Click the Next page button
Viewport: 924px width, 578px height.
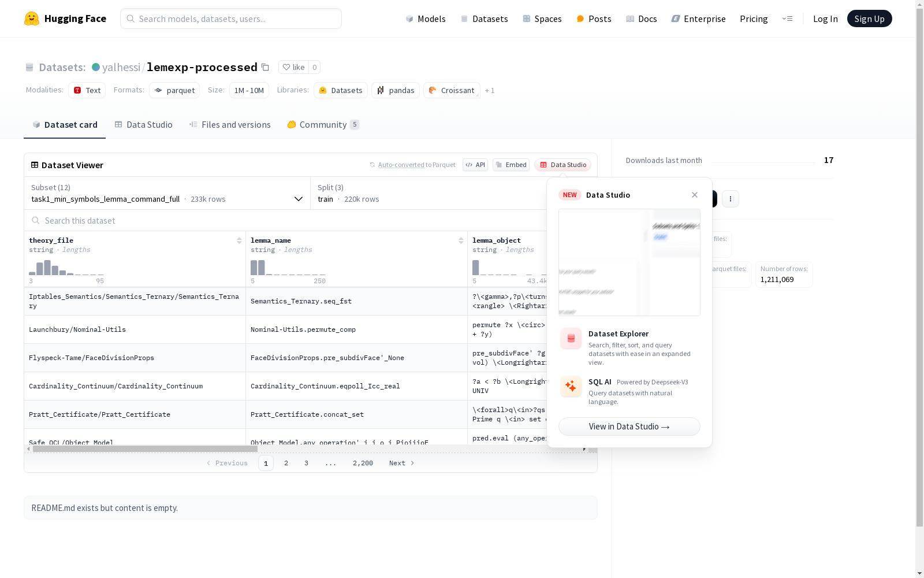coord(402,463)
